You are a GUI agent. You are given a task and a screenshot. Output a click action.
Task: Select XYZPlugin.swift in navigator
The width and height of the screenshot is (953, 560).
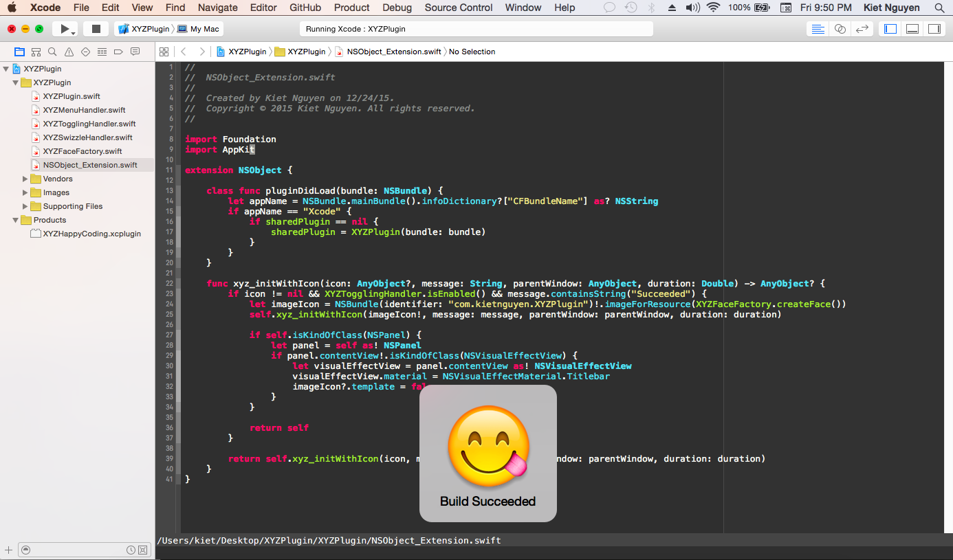coord(72,96)
